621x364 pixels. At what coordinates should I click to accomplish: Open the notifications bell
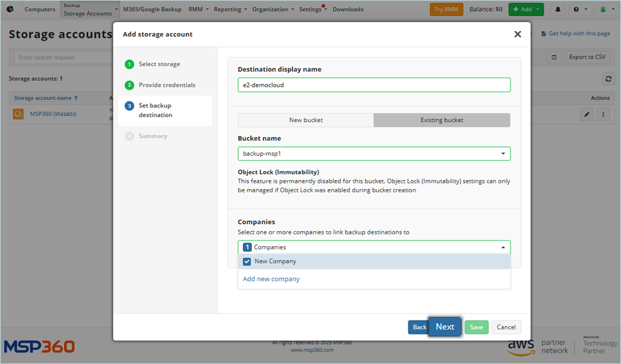558,10
